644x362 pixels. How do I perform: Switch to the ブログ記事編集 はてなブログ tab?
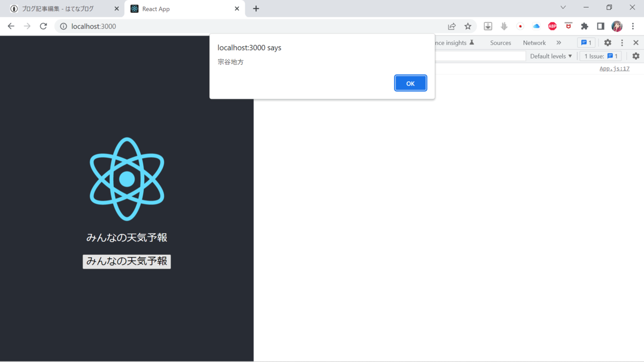[x=57, y=9]
